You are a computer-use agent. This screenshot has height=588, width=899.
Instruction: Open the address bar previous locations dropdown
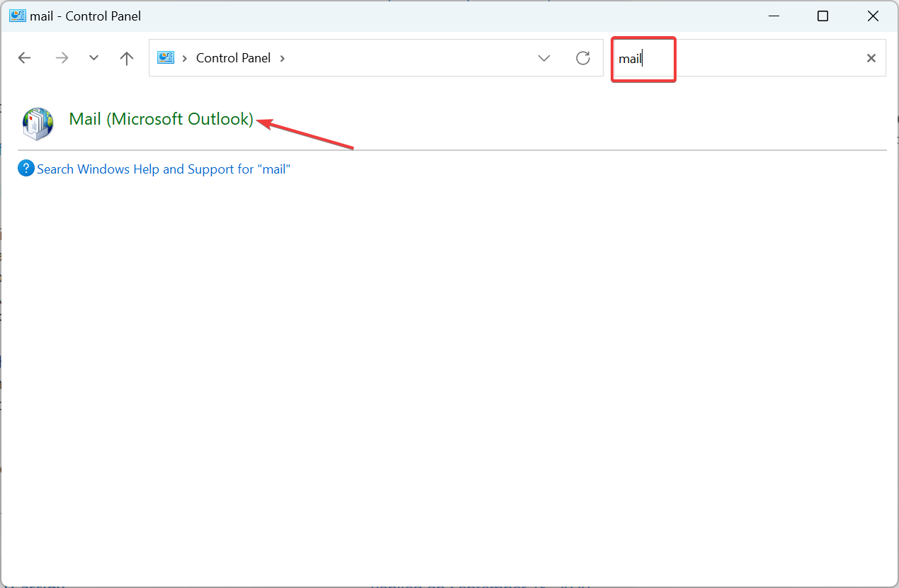pyautogui.click(x=544, y=58)
